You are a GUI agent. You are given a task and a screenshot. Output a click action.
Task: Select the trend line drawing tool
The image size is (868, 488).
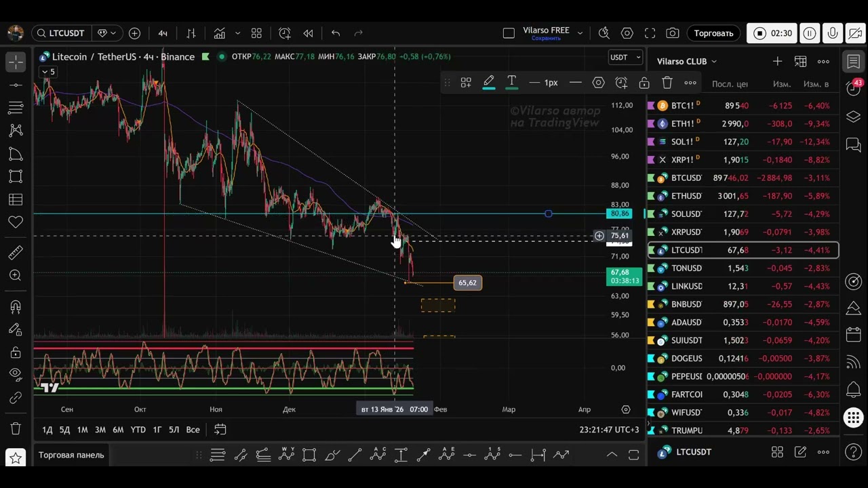(16, 85)
